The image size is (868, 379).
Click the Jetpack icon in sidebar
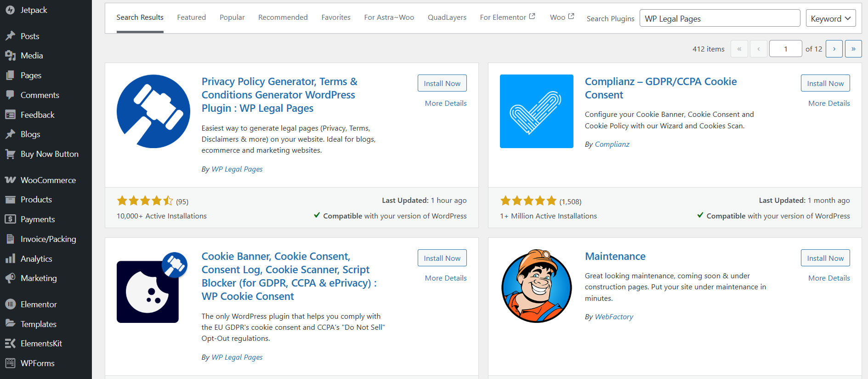(10, 10)
